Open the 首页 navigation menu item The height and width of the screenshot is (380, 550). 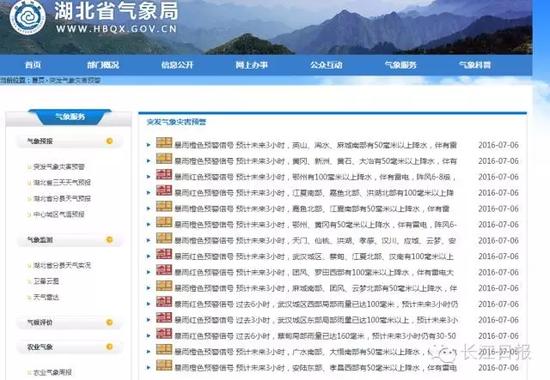click(x=33, y=65)
